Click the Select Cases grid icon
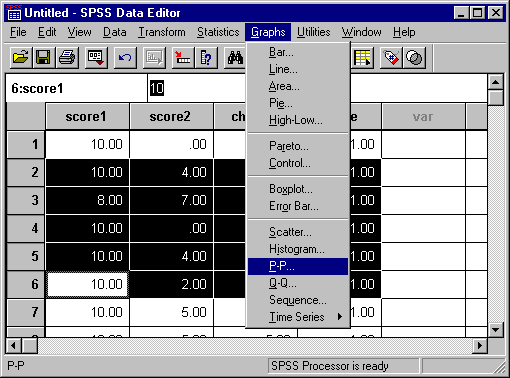The width and height of the screenshot is (510, 378). [363, 58]
